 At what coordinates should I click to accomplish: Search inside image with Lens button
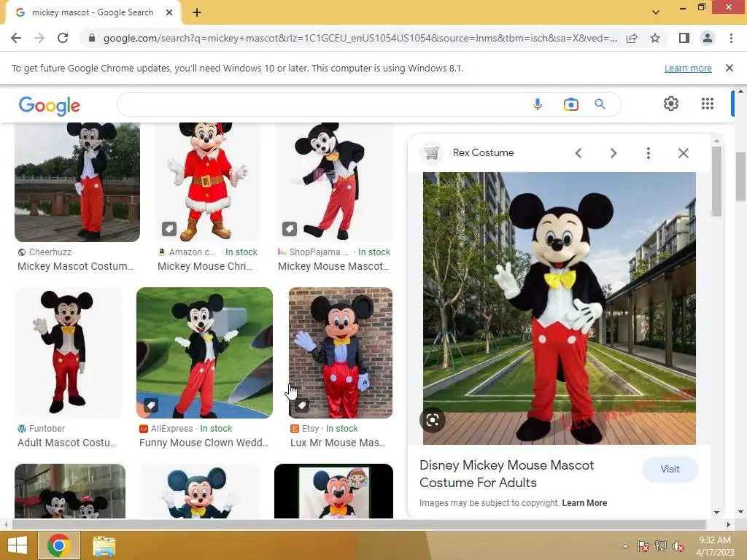[x=433, y=420]
